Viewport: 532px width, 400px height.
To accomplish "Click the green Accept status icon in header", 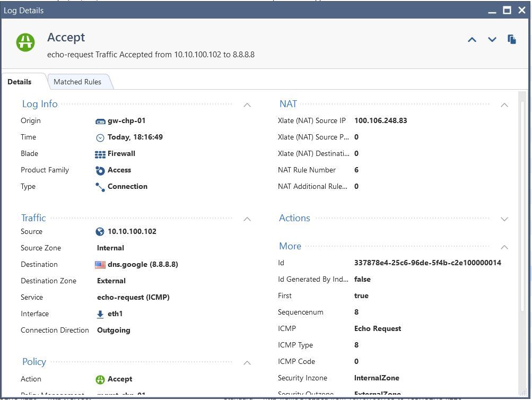I will (x=25, y=42).
